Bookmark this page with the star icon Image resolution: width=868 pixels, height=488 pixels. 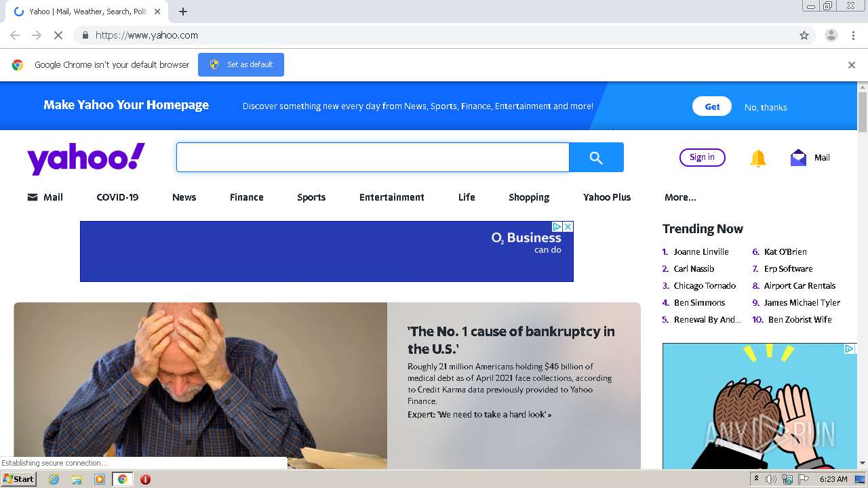804,35
